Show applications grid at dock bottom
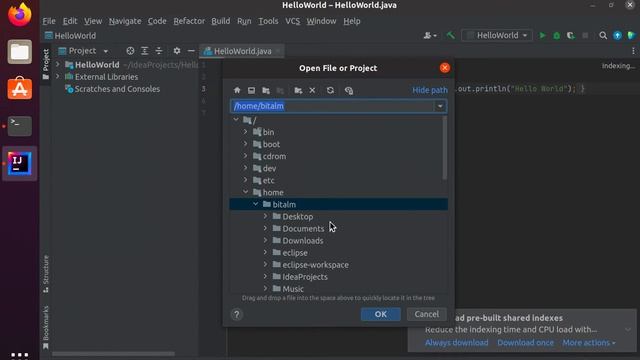 click(20, 355)
